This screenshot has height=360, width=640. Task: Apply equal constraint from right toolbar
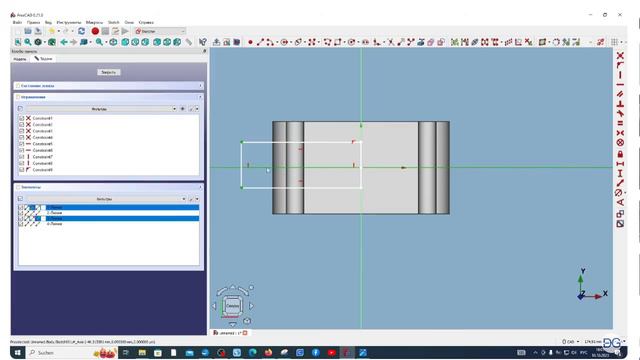pyautogui.click(x=620, y=123)
